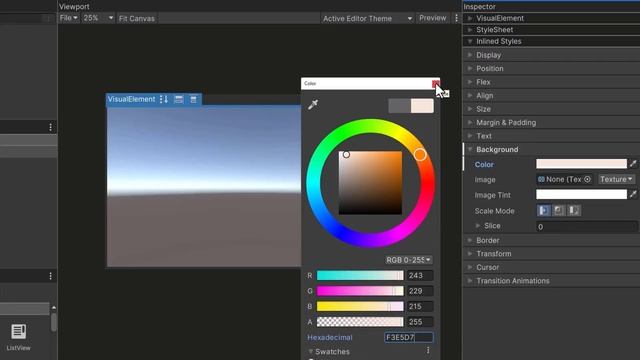This screenshot has height=360, width=640.
Task: Click the B value field 215
Action: (420, 307)
